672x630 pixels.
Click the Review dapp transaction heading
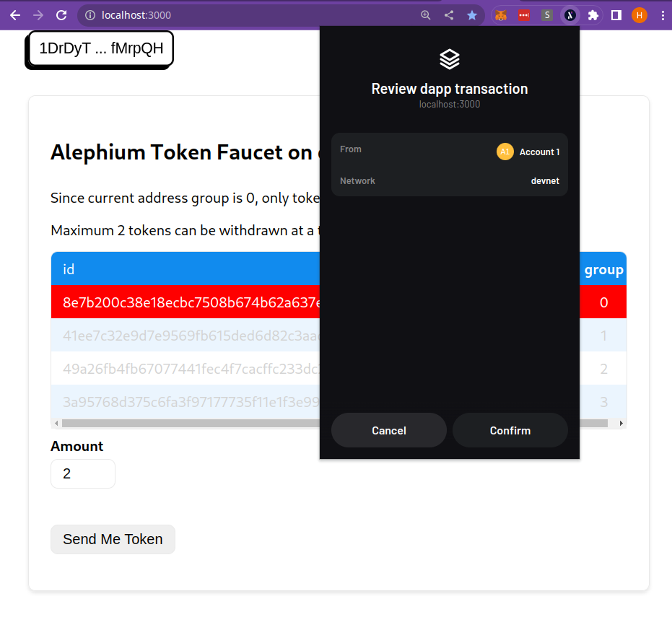pyautogui.click(x=450, y=89)
